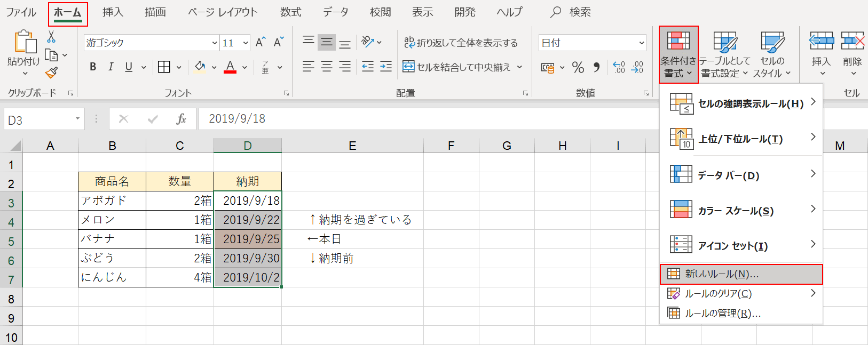Click 折り返して全体を表示する wrap text button
The height and width of the screenshot is (345, 868).
click(461, 43)
